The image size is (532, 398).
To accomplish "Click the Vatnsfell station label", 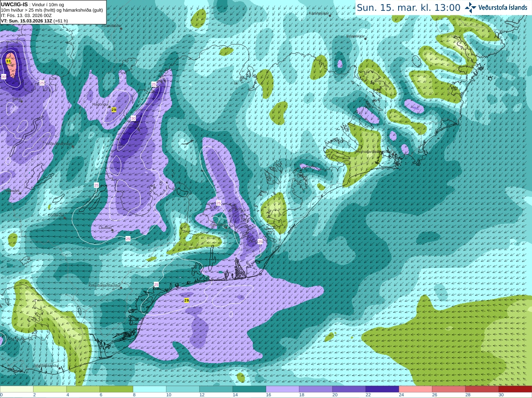I will point(12,191).
